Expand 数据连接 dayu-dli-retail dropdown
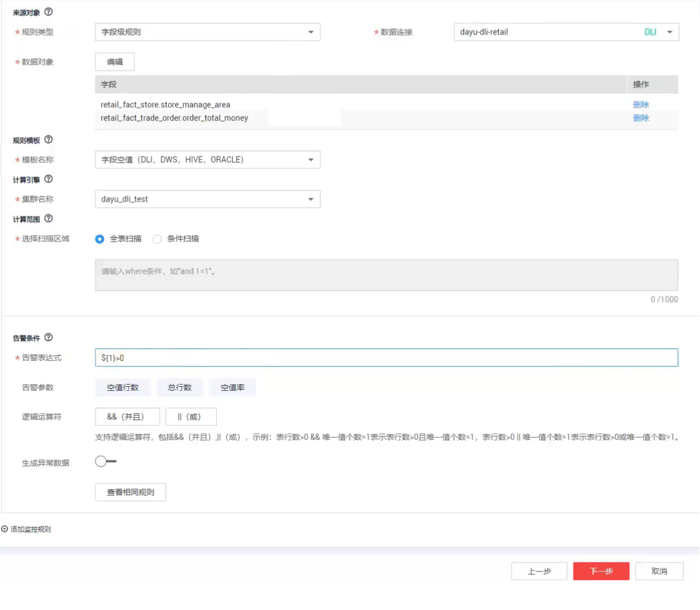 [566, 32]
